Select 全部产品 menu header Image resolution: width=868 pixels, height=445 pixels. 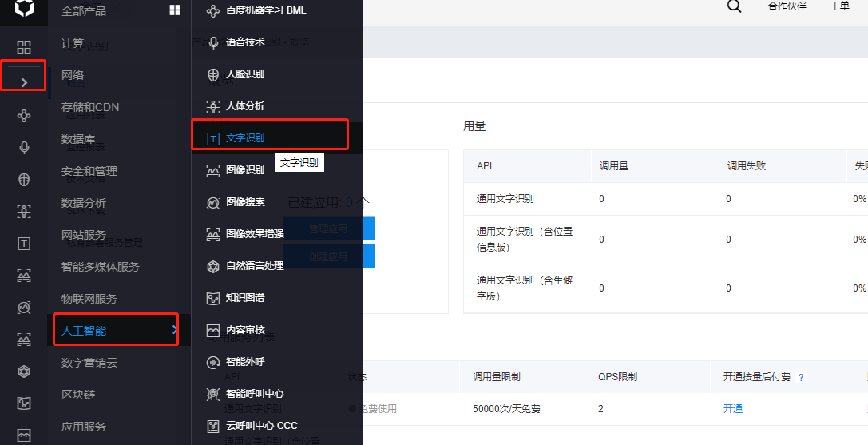click(x=84, y=10)
